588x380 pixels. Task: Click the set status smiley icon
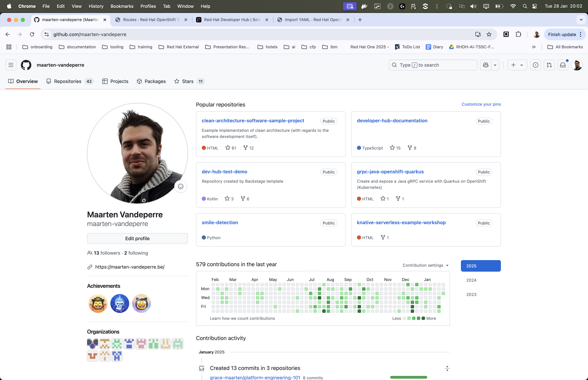click(x=181, y=187)
